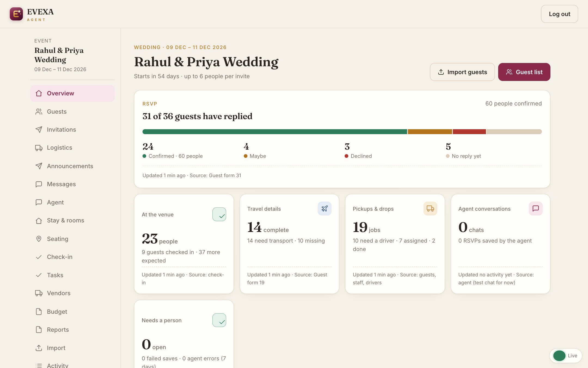This screenshot has width=588, height=368.
Task: Click the '3 Declined' stat
Action: (358, 150)
